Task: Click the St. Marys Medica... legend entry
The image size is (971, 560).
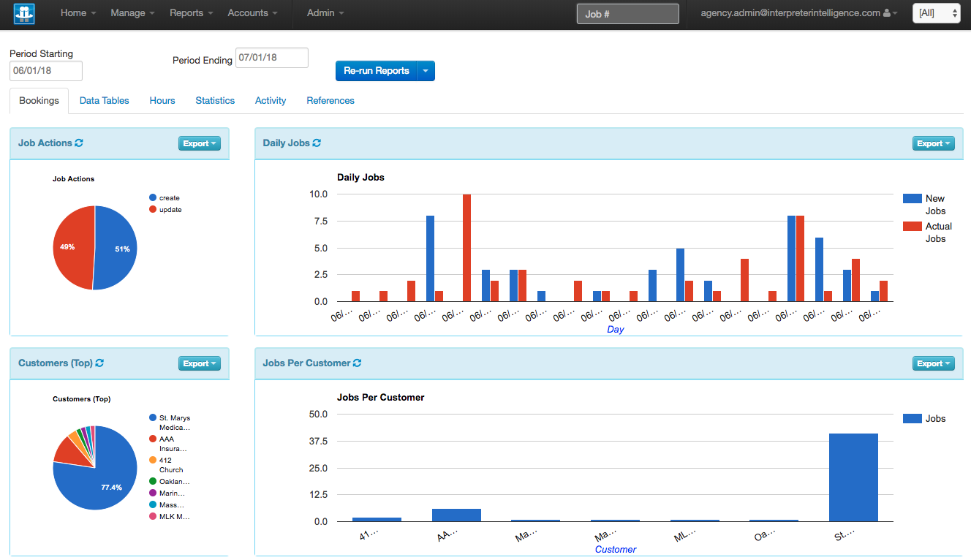Action: pos(170,423)
